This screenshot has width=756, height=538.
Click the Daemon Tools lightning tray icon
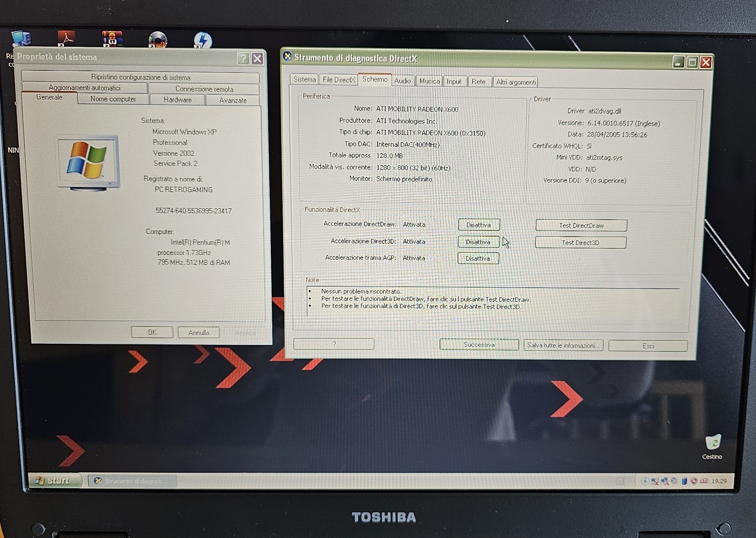[x=644, y=481]
